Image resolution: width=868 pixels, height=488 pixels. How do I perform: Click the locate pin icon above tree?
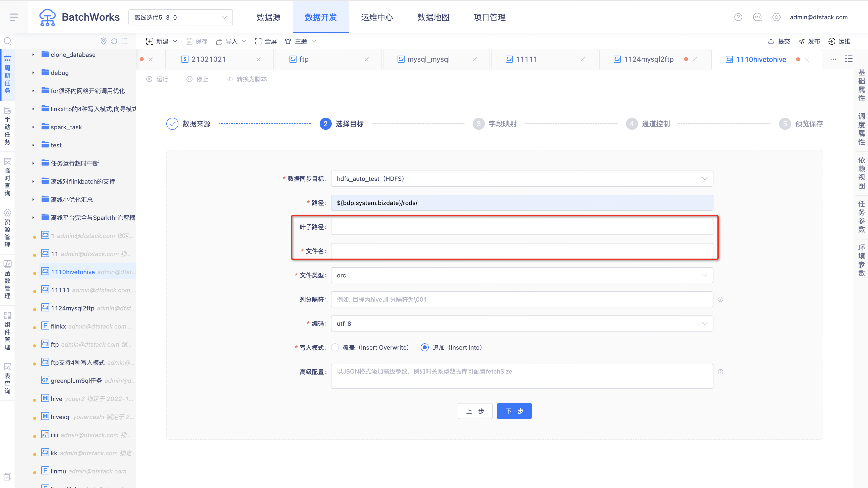point(104,41)
